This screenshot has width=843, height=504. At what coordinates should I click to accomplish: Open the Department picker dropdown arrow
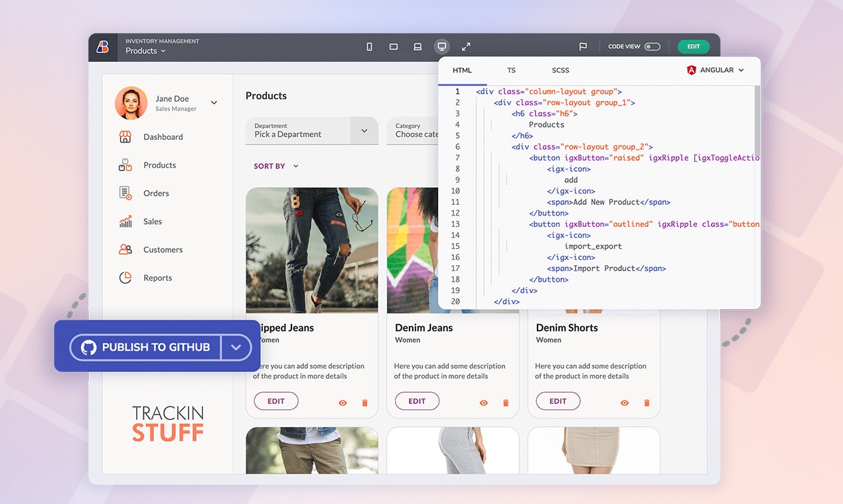pos(364,131)
